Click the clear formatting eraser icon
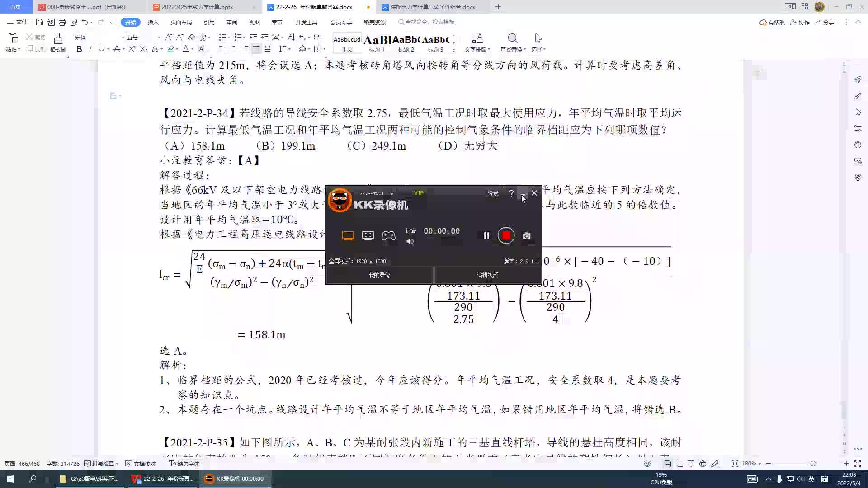Image resolution: width=868 pixels, height=488 pixels. tap(191, 37)
